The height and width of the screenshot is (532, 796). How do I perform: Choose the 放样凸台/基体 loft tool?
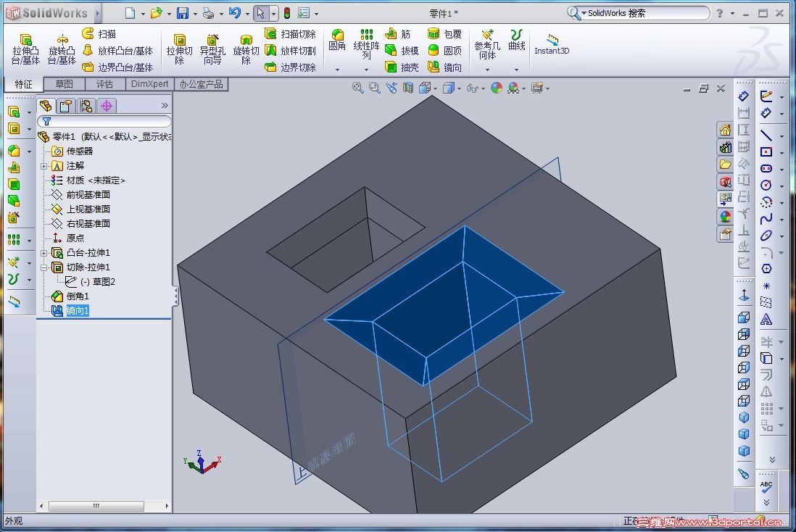pyautogui.click(x=117, y=50)
